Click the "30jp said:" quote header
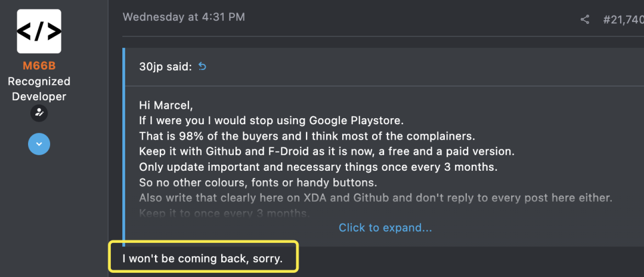This screenshot has width=644, height=277. coord(165,67)
